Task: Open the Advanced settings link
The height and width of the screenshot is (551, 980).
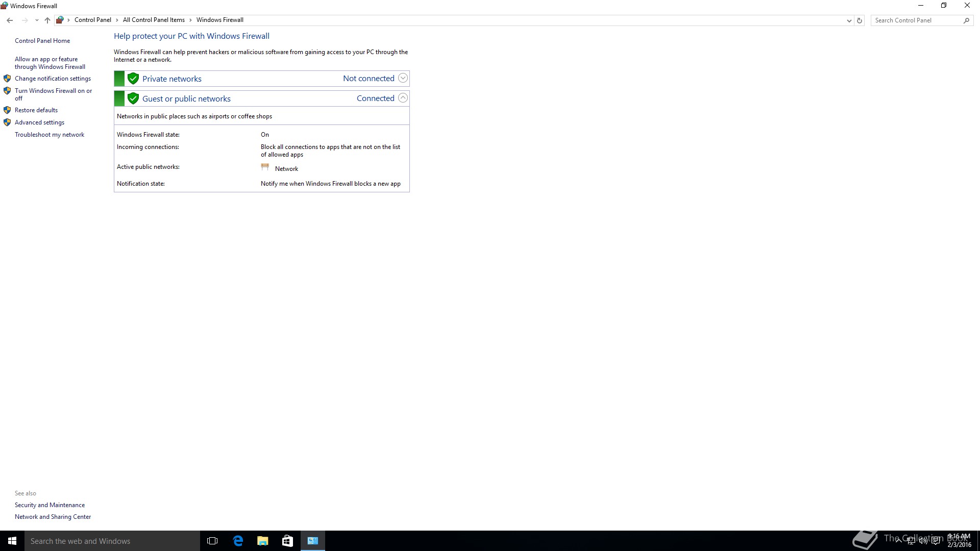Action: 39,122
